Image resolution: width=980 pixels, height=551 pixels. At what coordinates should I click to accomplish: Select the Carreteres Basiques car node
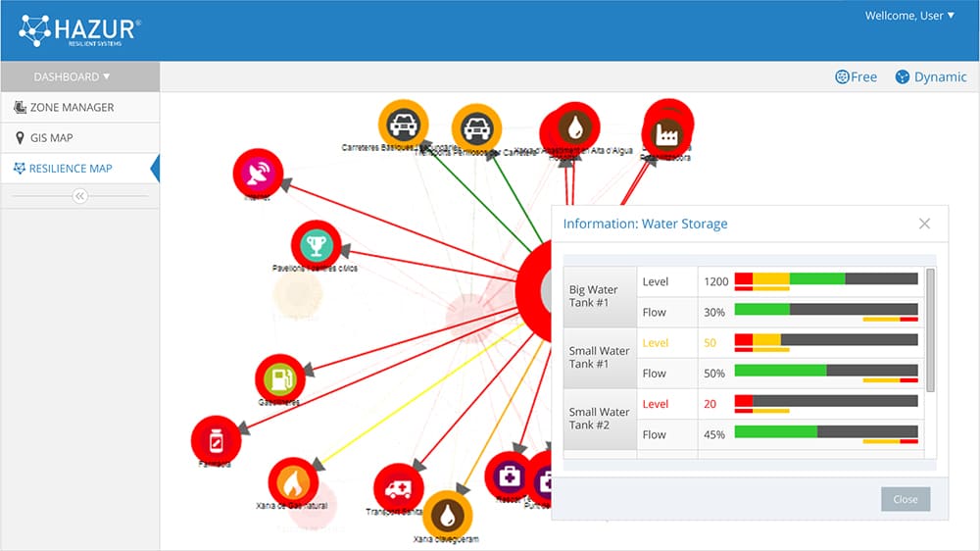point(403,125)
